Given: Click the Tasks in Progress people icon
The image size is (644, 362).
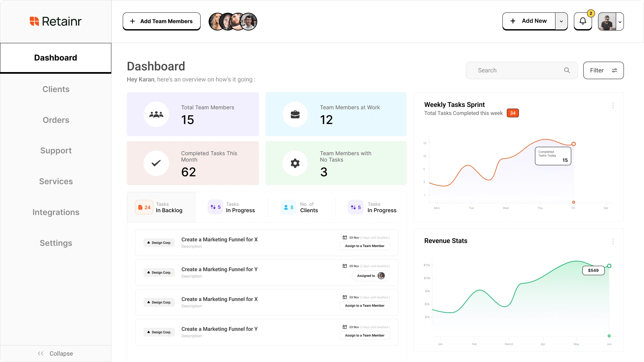Looking at the screenshot, I should pyautogui.click(x=214, y=207).
